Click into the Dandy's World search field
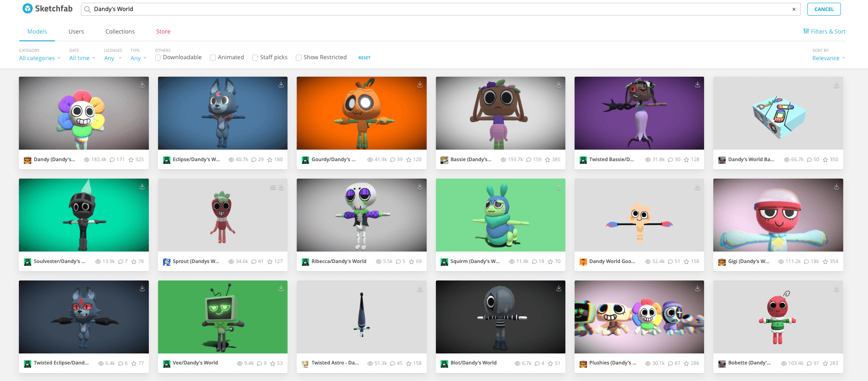The height and width of the screenshot is (381, 868). pos(441,9)
